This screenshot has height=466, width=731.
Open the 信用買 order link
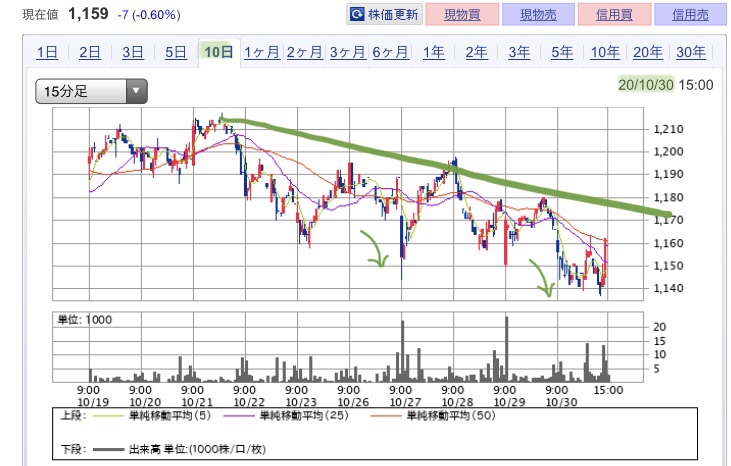tap(614, 14)
